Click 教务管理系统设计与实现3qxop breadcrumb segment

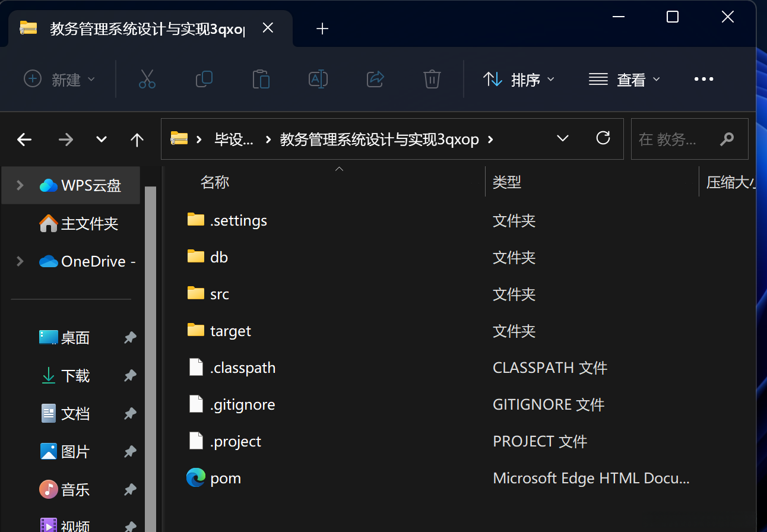[x=379, y=140]
